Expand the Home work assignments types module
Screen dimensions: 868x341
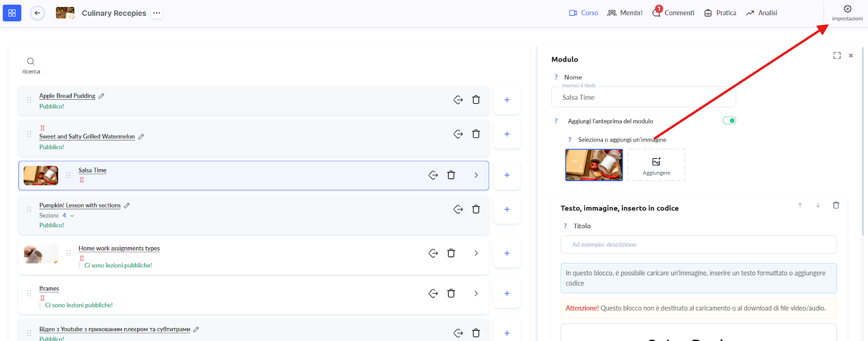tap(476, 253)
